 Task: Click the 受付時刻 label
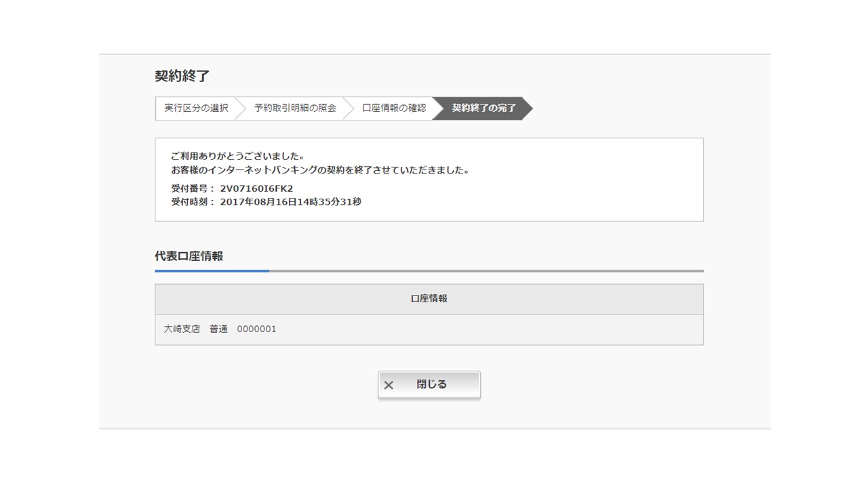pyautogui.click(x=192, y=201)
